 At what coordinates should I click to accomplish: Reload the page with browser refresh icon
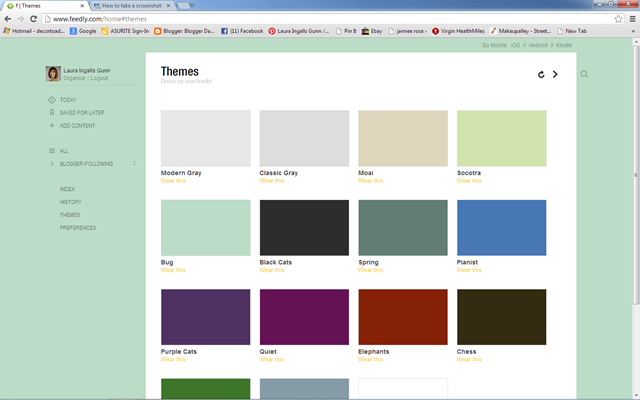click(33, 19)
